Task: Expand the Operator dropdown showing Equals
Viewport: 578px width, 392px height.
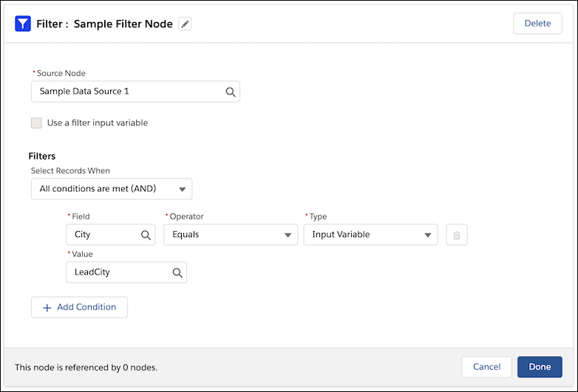Action: [230, 235]
